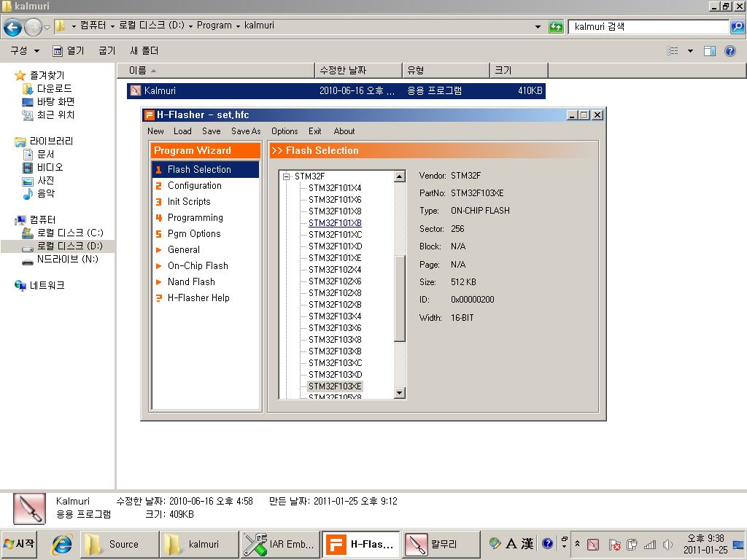Open the 사진 library
The width and height of the screenshot is (747, 560).
pos(45,180)
